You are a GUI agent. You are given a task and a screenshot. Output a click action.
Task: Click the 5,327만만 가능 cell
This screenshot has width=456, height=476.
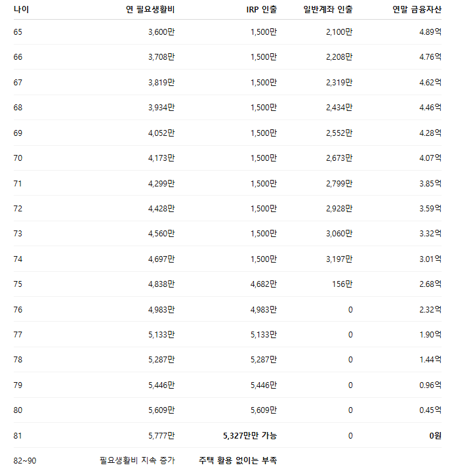250,435
